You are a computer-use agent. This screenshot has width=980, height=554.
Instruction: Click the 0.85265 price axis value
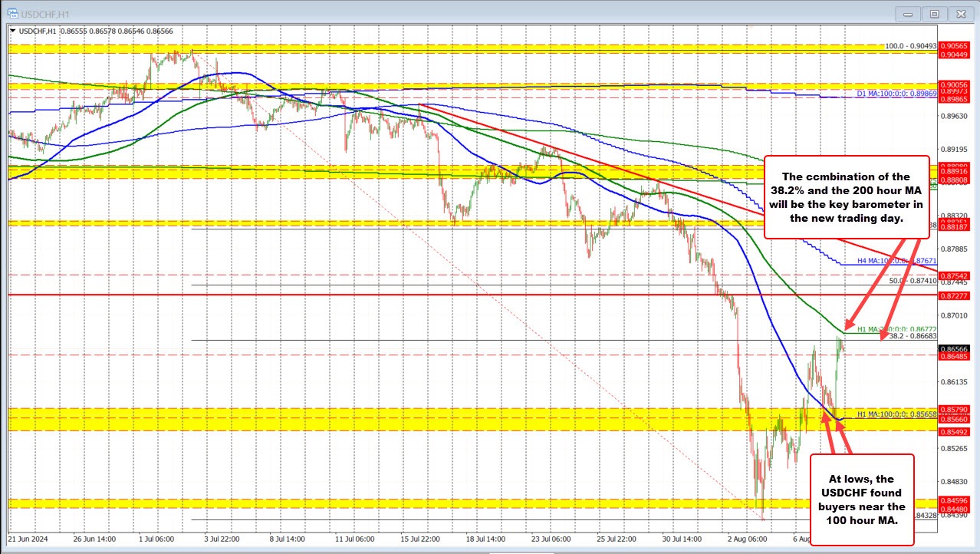click(x=955, y=448)
